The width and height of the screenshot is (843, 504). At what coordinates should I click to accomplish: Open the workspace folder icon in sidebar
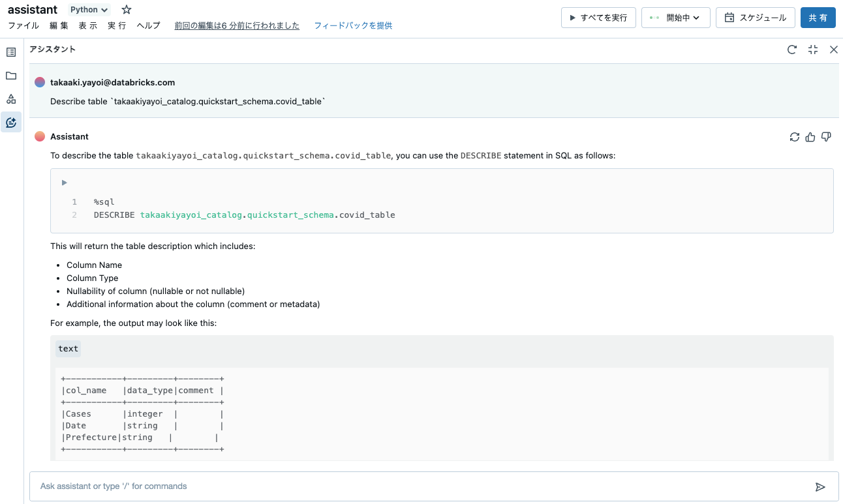pyautogui.click(x=10, y=76)
